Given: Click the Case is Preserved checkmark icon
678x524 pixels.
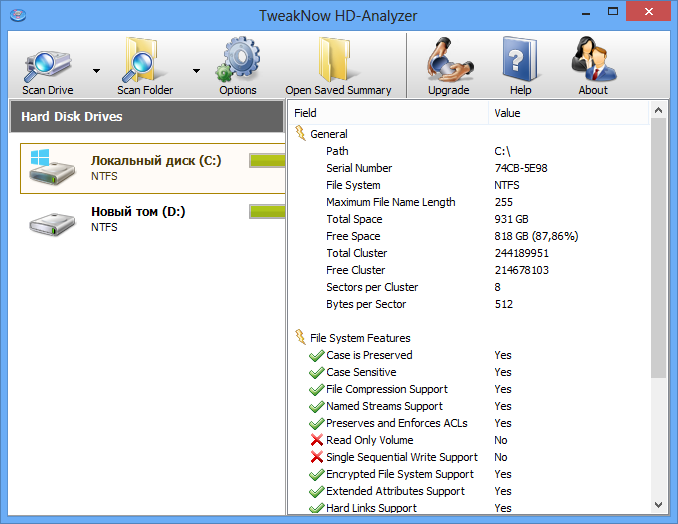Looking at the screenshot, I should (x=317, y=355).
